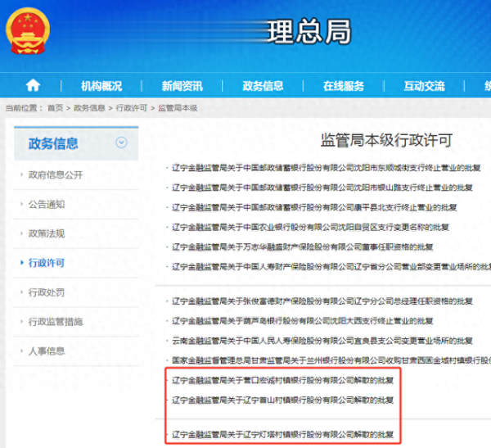Click the national emblem logo
Image resolution: width=491 pixels, height=448 pixels.
tap(28, 31)
